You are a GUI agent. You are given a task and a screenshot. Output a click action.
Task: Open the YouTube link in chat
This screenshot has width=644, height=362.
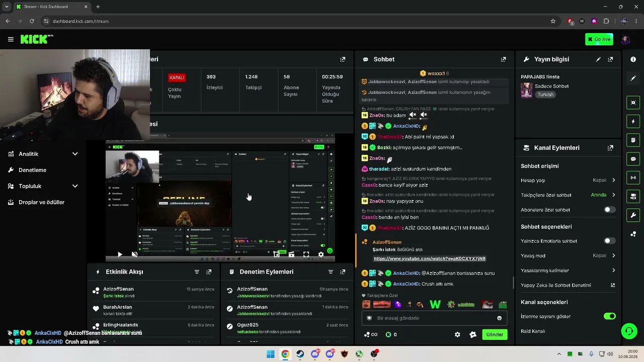click(430, 258)
